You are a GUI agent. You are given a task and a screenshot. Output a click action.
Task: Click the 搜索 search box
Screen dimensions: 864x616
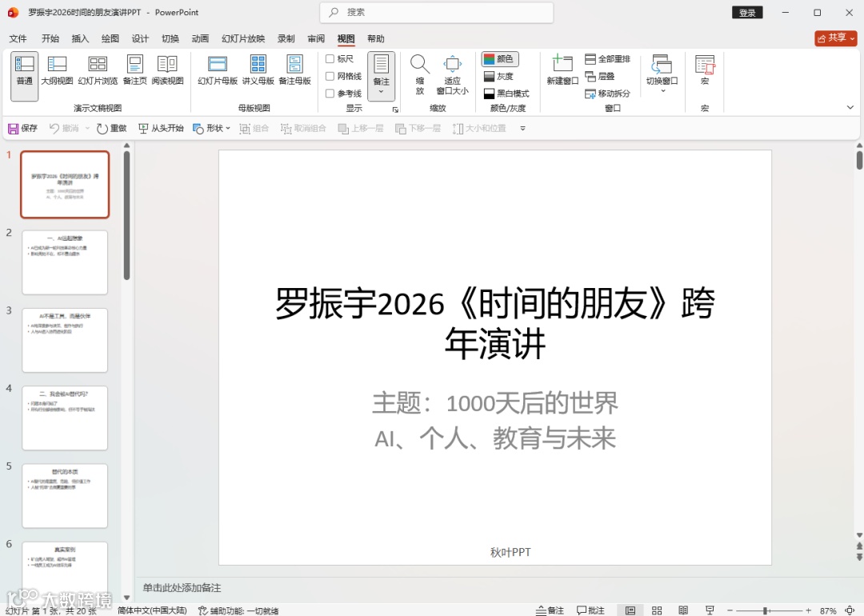437,12
